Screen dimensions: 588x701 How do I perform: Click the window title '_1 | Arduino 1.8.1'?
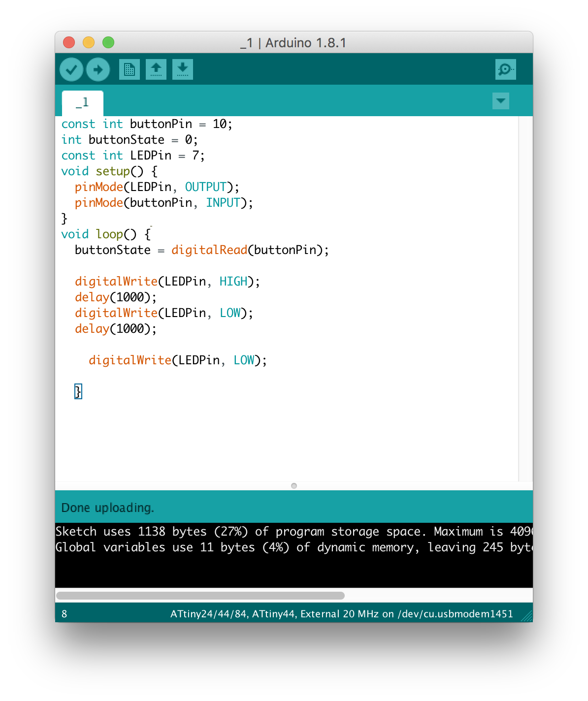pyautogui.click(x=294, y=43)
